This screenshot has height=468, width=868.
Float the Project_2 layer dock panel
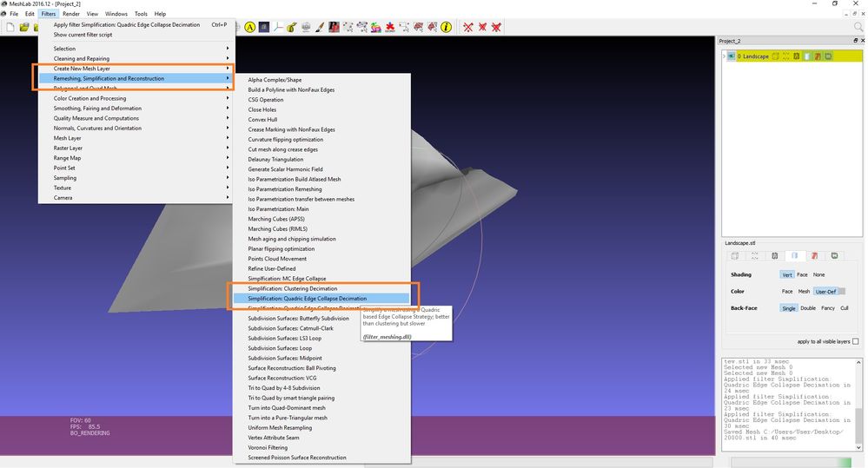[855, 41]
